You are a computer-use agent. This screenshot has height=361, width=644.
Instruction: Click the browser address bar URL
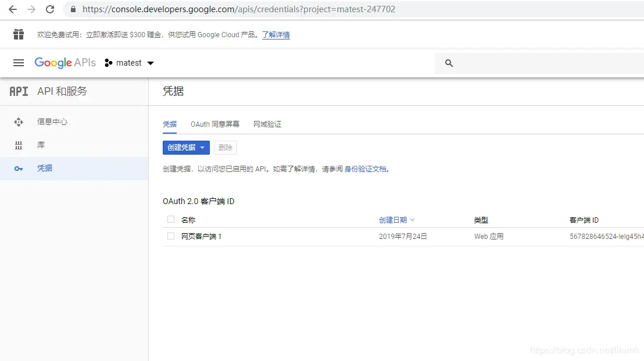(x=239, y=9)
